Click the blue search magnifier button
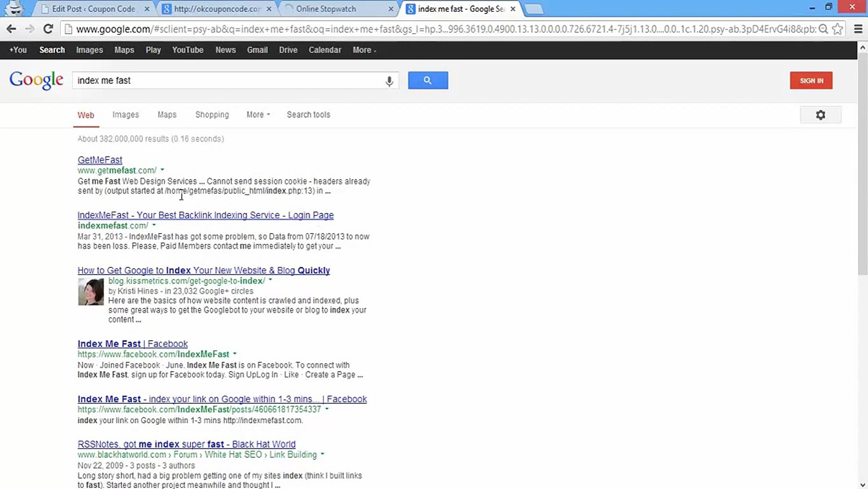Image resolution: width=868 pixels, height=489 pixels. point(428,80)
